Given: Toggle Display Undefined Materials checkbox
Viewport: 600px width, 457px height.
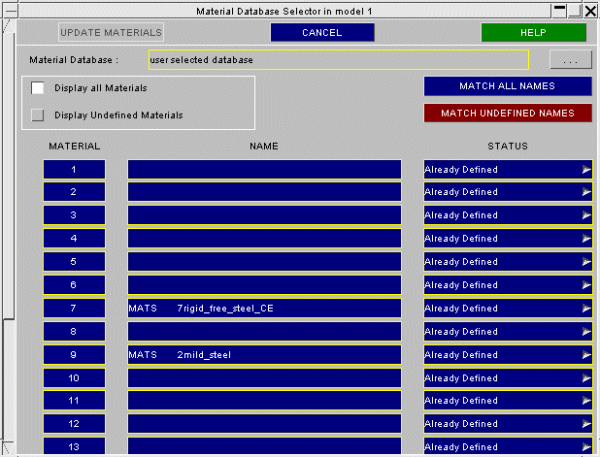Looking at the screenshot, I should (x=38, y=115).
